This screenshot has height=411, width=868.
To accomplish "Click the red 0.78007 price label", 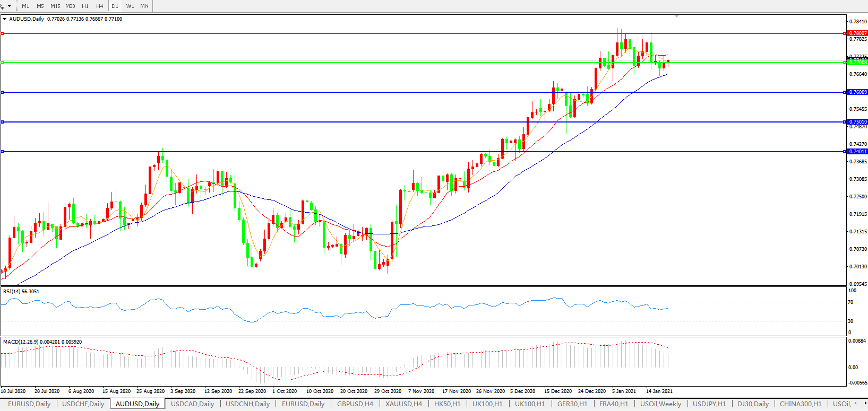I will pos(857,33).
